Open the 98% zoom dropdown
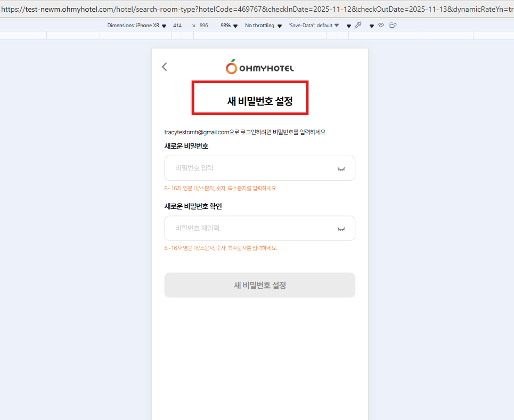The height and width of the screenshot is (420, 514). [229, 25]
